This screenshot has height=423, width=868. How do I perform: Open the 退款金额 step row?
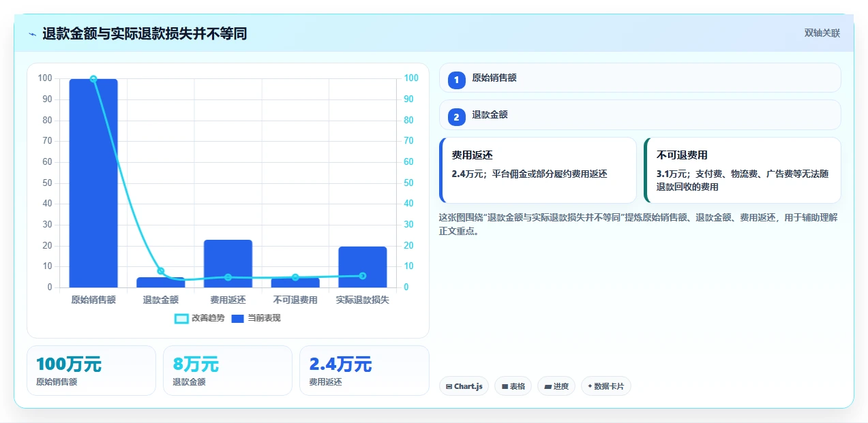(x=640, y=114)
